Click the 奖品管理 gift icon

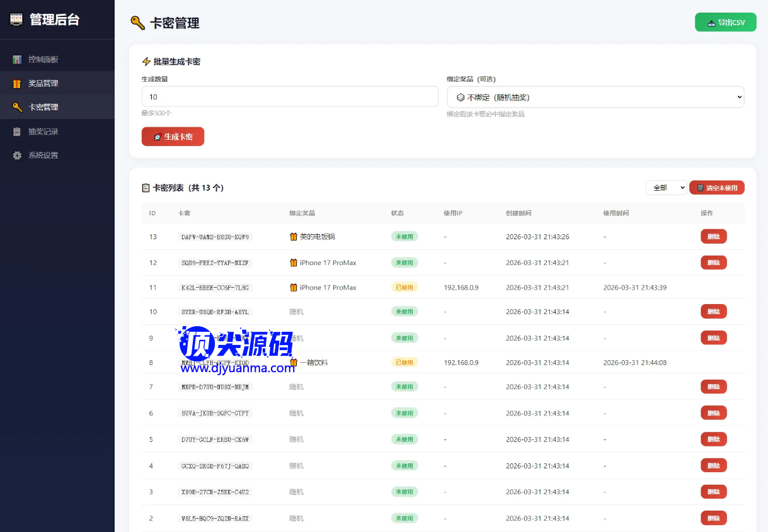click(17, 84)
